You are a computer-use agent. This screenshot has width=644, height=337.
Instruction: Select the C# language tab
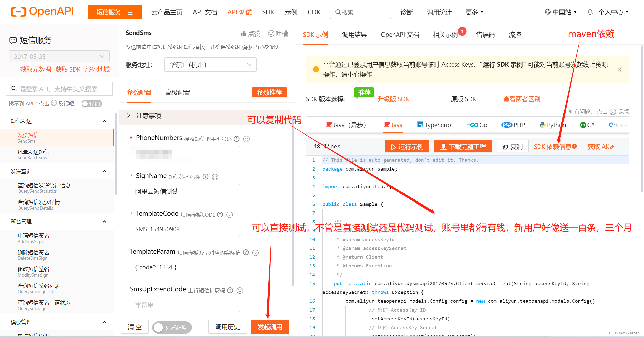(587, 125)
